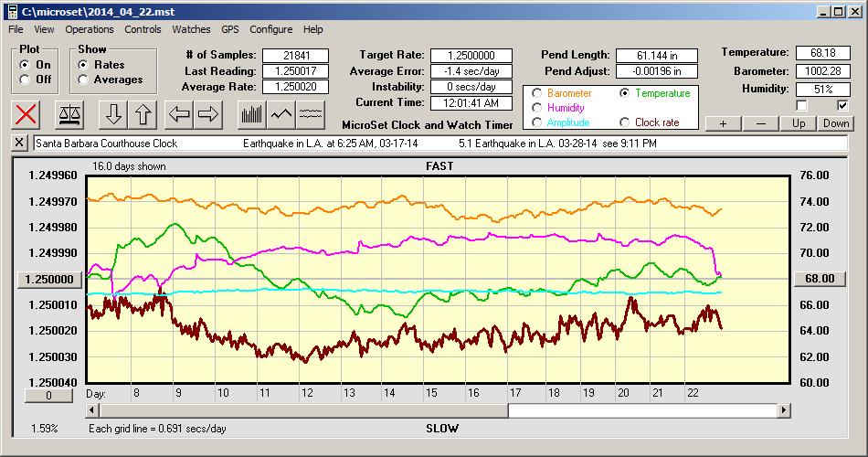Image resolution: width=868 pixels, height=457 pixels.
Task: Click the Temperature reading box
Action: [822, 53]
